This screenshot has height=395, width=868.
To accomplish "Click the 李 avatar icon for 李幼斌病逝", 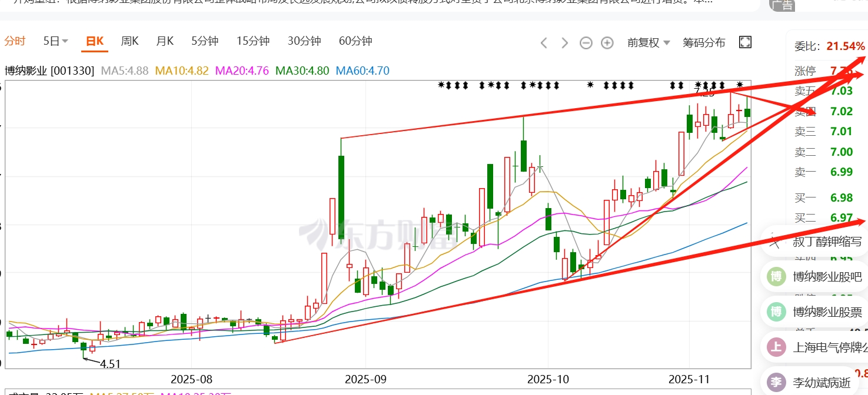I will 776,383.
